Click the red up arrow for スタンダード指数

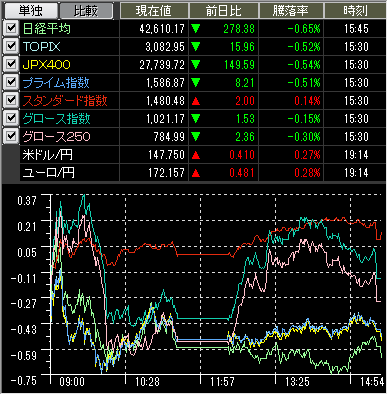pyautogui.click(x=196, y=101)
